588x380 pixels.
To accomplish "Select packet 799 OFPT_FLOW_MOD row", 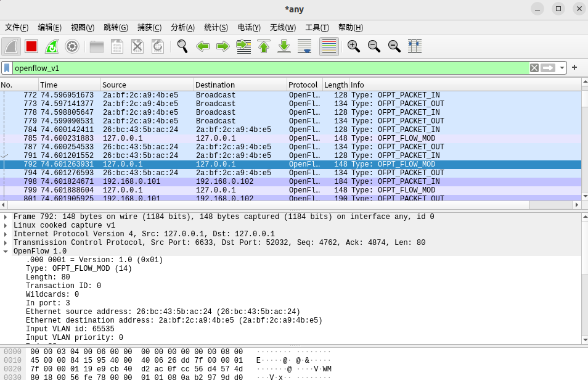I will [x=291, y=190].
